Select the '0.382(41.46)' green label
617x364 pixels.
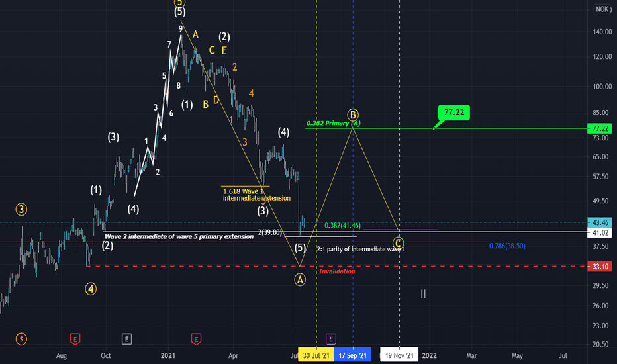click(342, 226)
